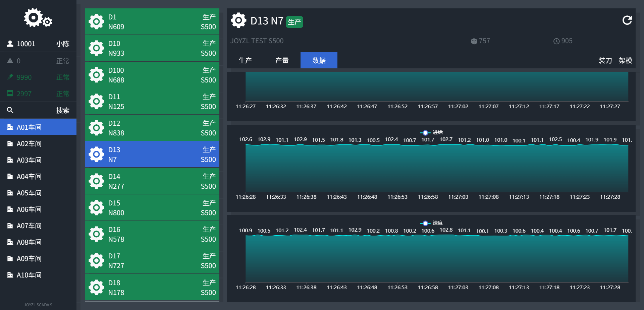
Task: Click the user name 小陈
Action: coord(63,44)
